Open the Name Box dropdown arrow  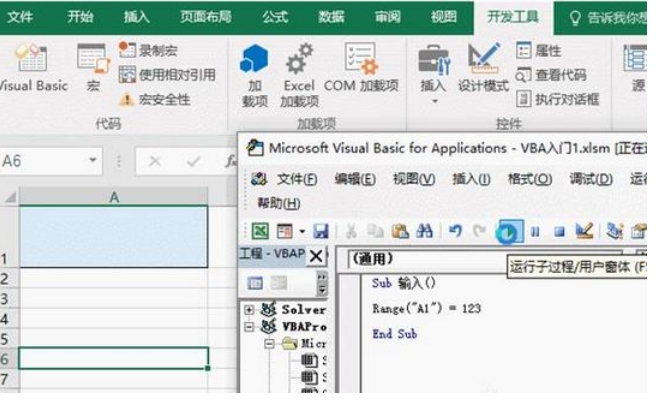(x=93, y=161)
